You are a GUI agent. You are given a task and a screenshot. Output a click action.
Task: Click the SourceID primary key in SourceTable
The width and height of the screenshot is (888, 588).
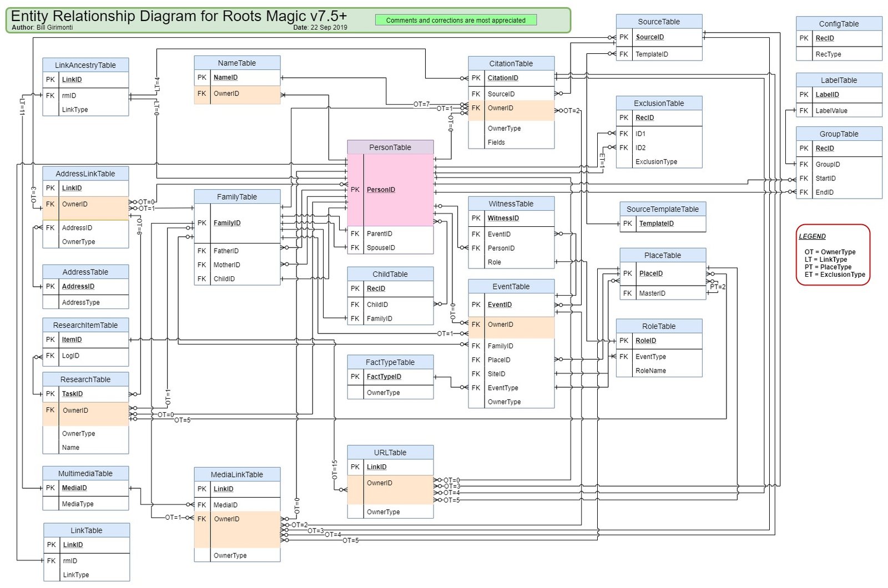(x=650, y=37)
